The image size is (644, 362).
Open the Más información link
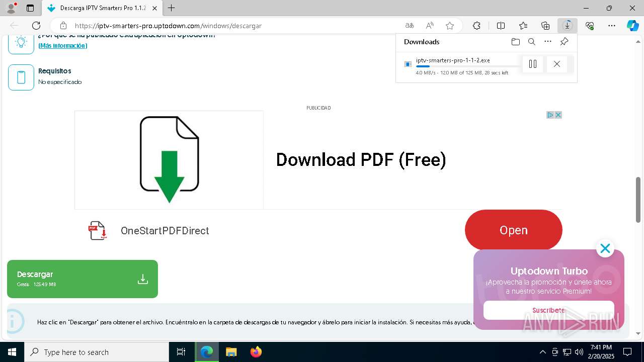pyautogui.click(x=63, y=46)
